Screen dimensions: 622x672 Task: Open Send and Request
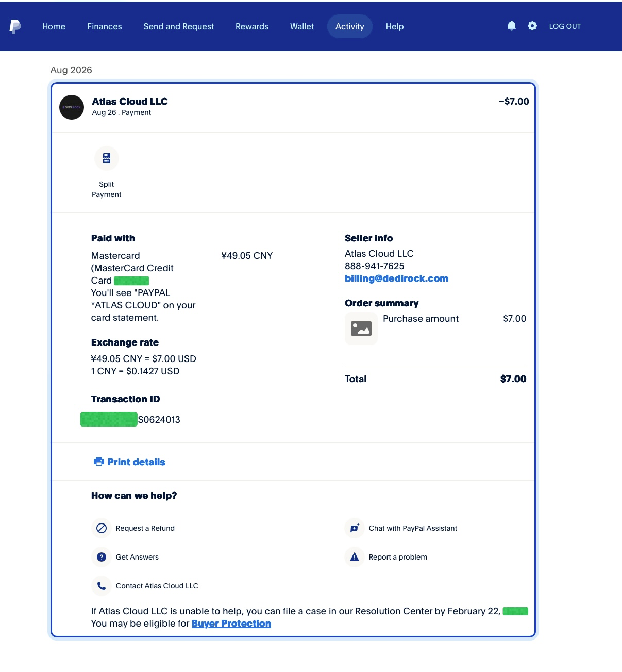pos(179,26)
